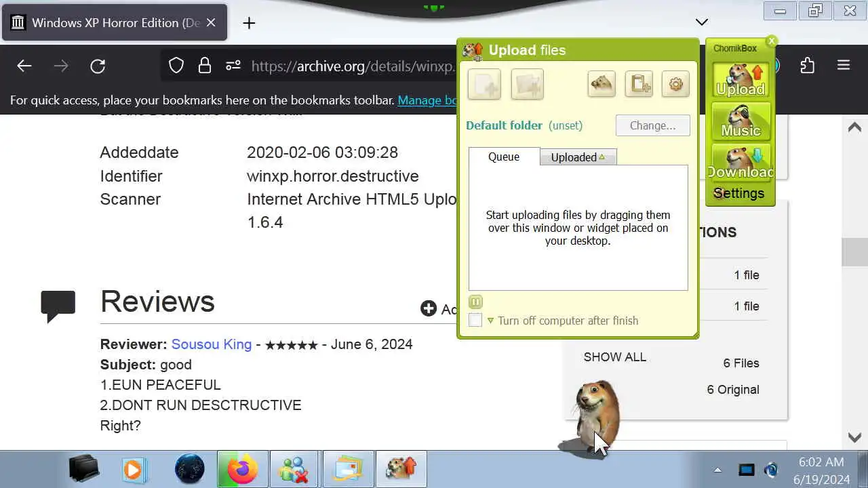868x488 pixels.
Task: Click the page scrollbar down arrow
Action: (854, 438)
